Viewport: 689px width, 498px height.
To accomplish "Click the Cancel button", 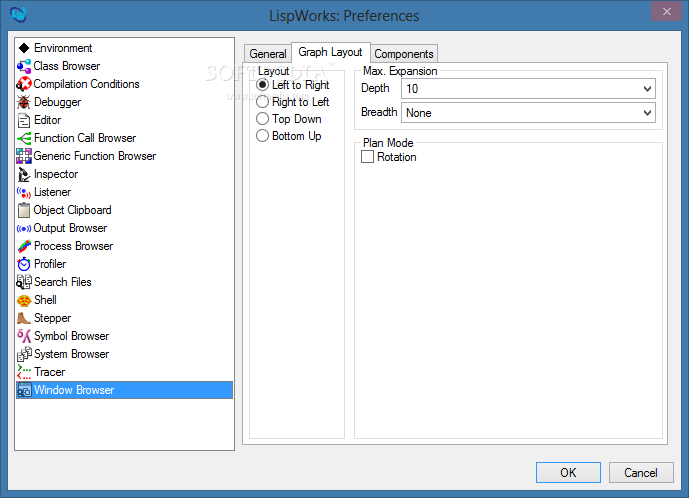I will [x=641, y=473].
